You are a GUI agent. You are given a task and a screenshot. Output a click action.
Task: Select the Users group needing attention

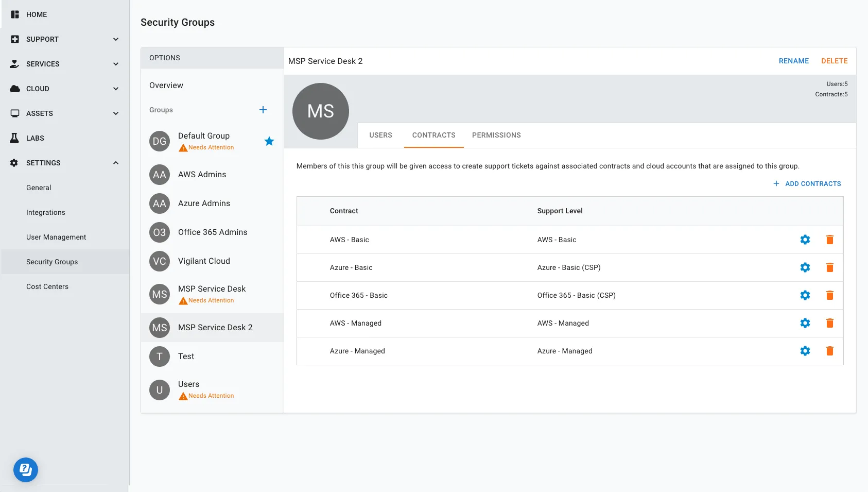click(x=212, y=390)
